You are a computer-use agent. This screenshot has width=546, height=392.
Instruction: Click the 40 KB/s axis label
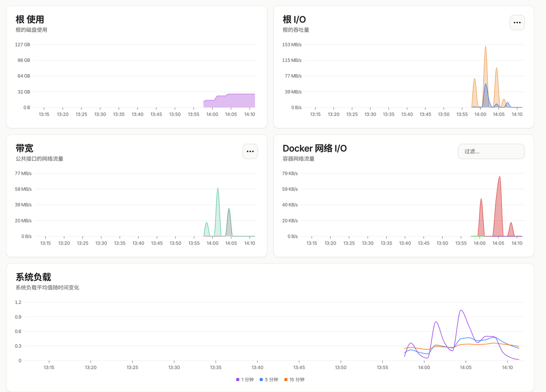(290, 205)
